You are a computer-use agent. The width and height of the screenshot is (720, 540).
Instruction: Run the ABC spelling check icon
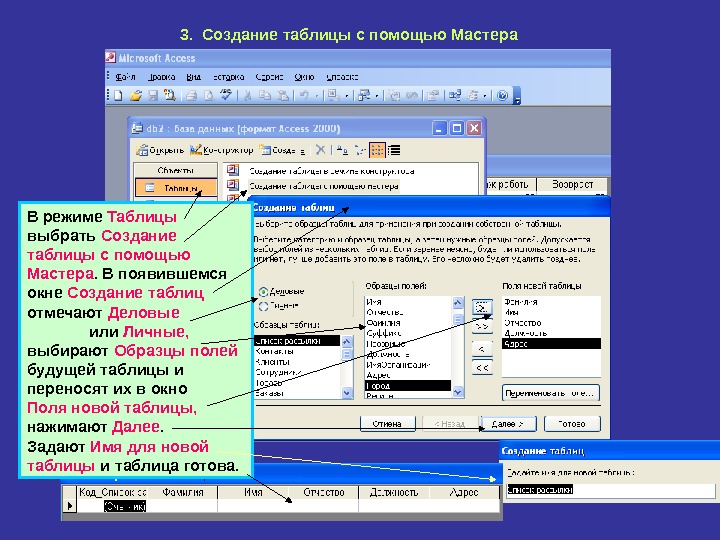click(x=225, y=95)
